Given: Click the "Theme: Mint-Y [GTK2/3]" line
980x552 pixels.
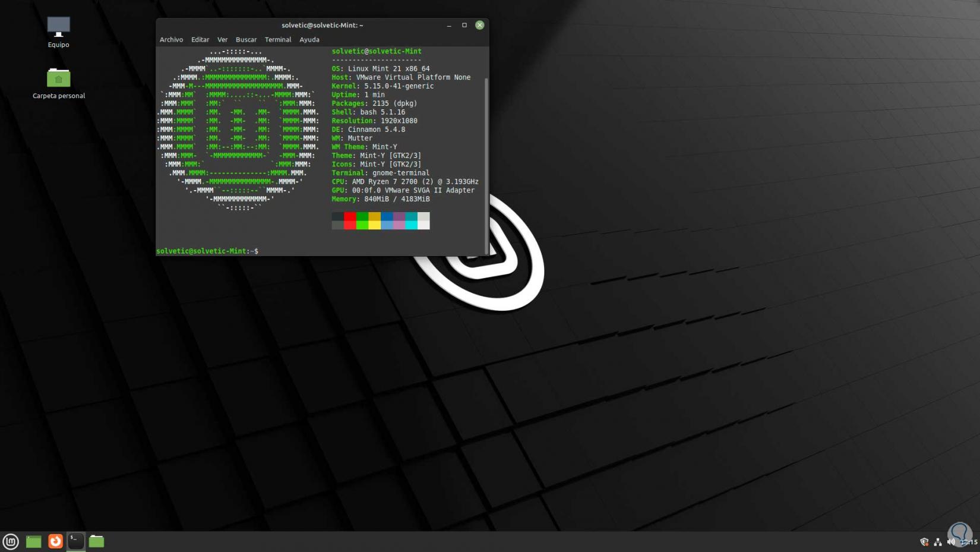Looking at the screenshot, I should pyautogui.click(x=377, y=156).
